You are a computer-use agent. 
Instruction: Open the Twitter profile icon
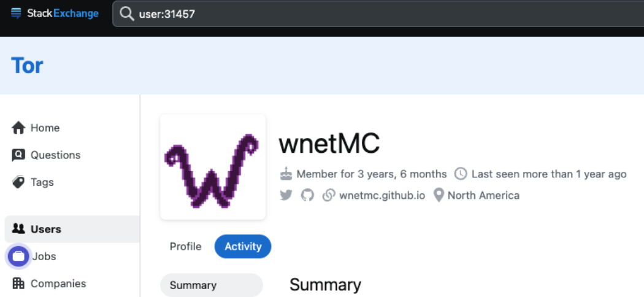pos(286,195)
